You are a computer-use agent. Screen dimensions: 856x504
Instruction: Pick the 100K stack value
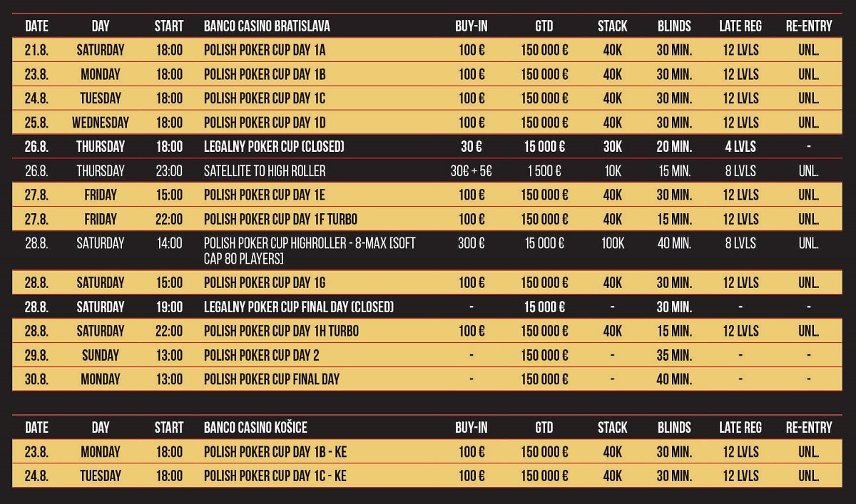613,243
